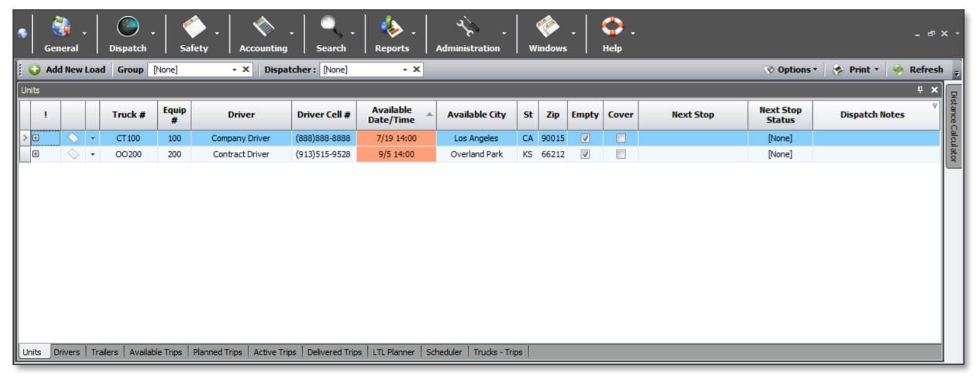The height and width of the screenshot is (377, 980).
Task: Click the Refresh button
Action: pyautogui.click(x=918, y=70)
